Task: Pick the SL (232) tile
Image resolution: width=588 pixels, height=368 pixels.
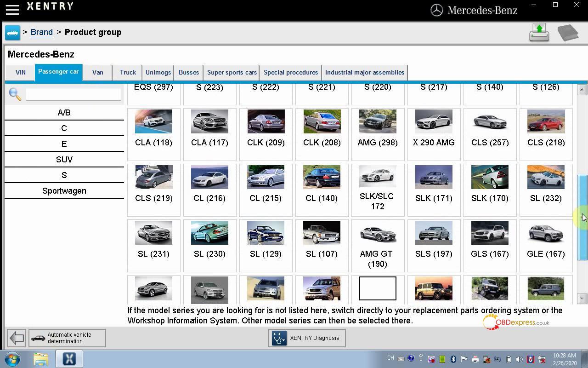Action: (x=546, y=190)
